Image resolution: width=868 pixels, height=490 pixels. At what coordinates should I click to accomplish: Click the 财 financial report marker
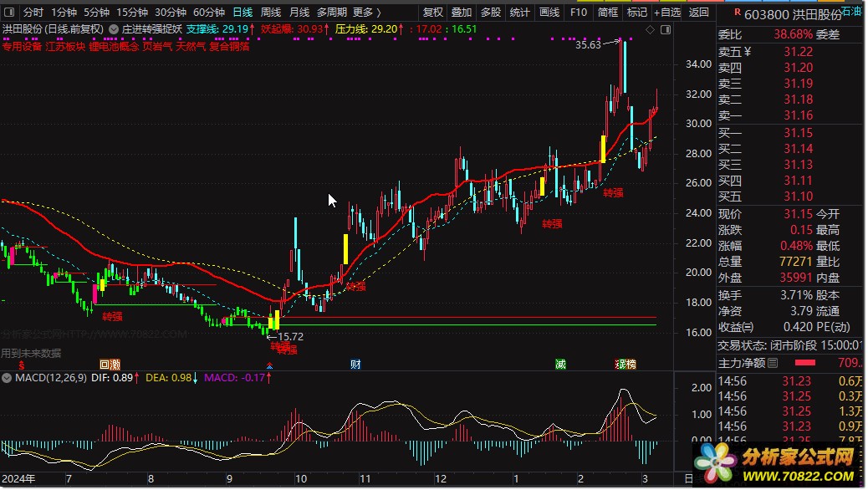(x=355, y=365)
